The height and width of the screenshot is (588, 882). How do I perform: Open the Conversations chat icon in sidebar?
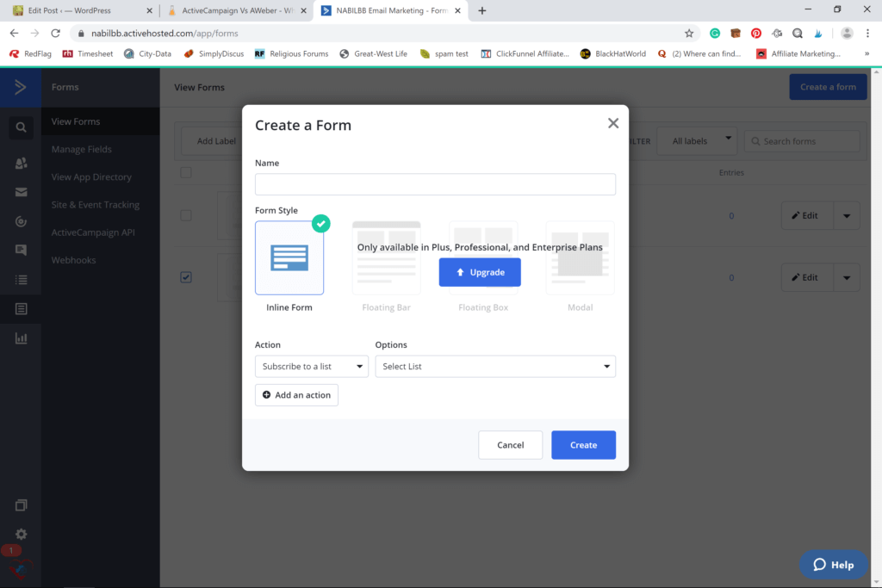tap(21, 251)
